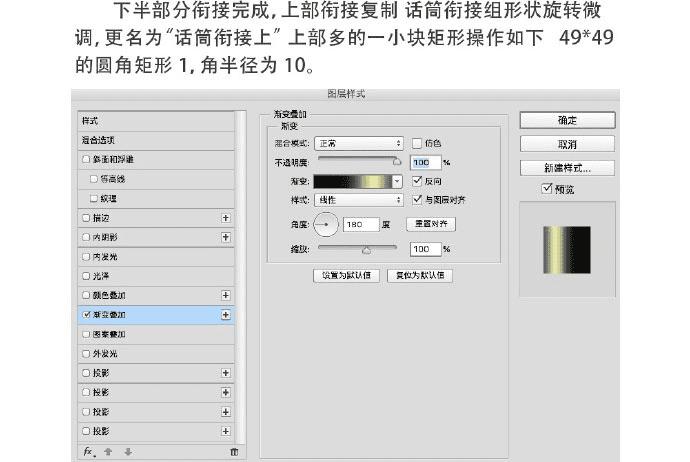Viewport: 690px width, 462px height.
Task: Tick the 外发光 checkbox
Action: [x=86, y=353]
